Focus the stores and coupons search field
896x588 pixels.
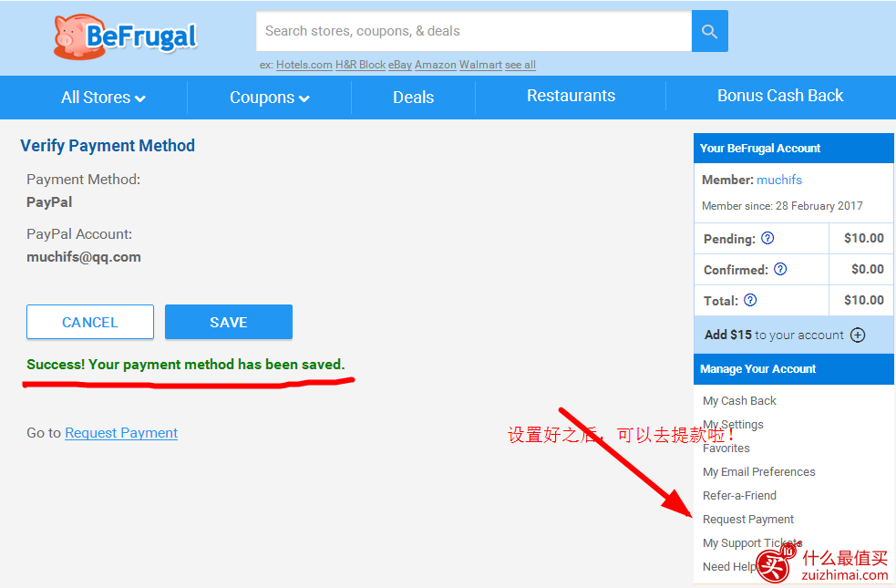pyautogui.click(x=474, y=31)
